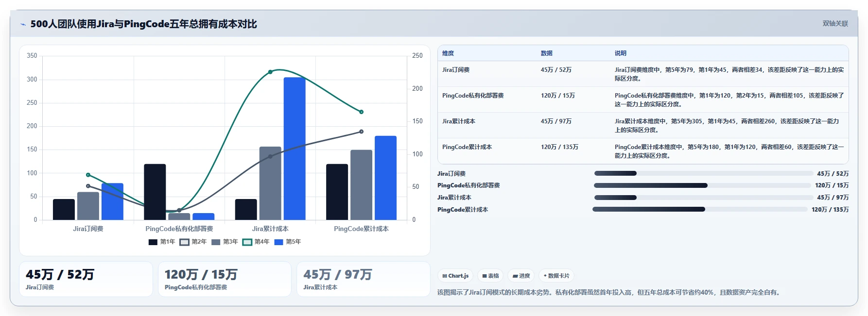This screenshot has height=316, width=868.
Task: Click the blue icon beside the dashboard title
Action: 23,24
